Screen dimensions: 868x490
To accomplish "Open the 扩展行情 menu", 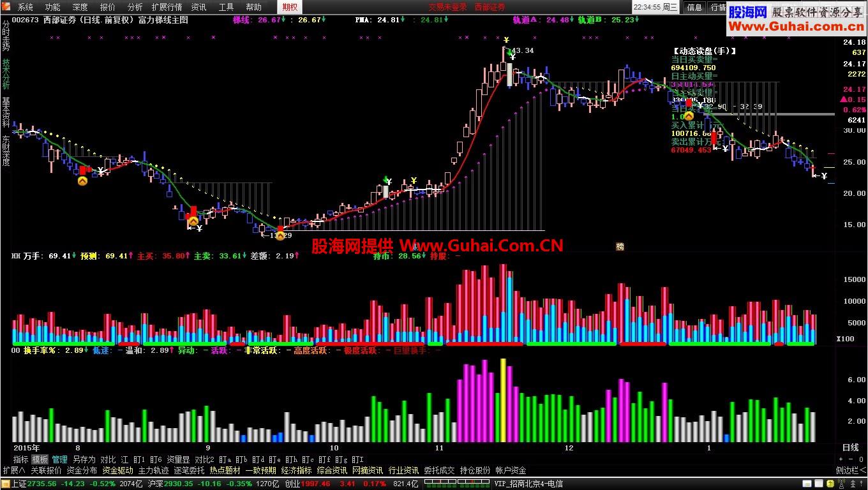I will click(x=167, y=7).
